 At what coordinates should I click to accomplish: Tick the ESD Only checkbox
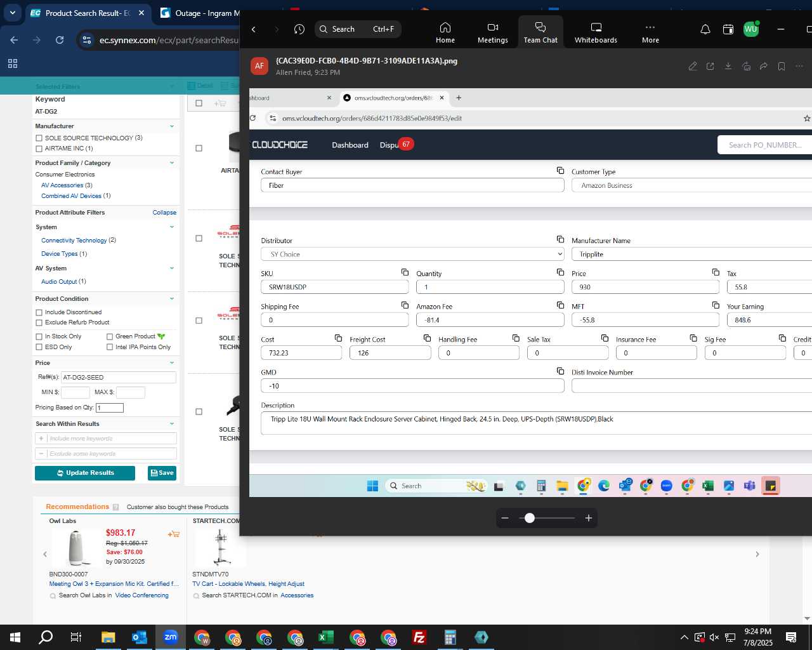(x=39, y=347)
